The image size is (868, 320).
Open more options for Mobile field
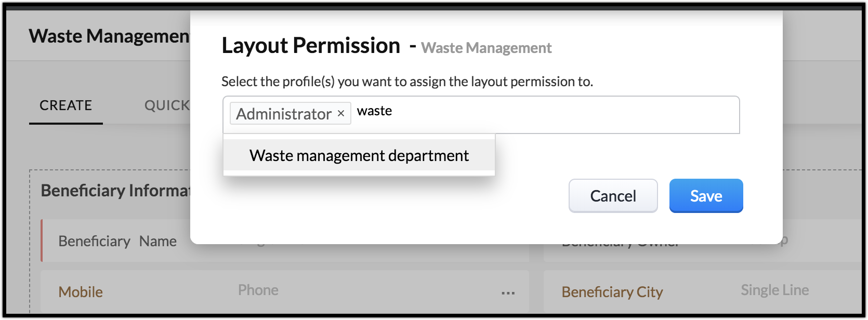508,293
